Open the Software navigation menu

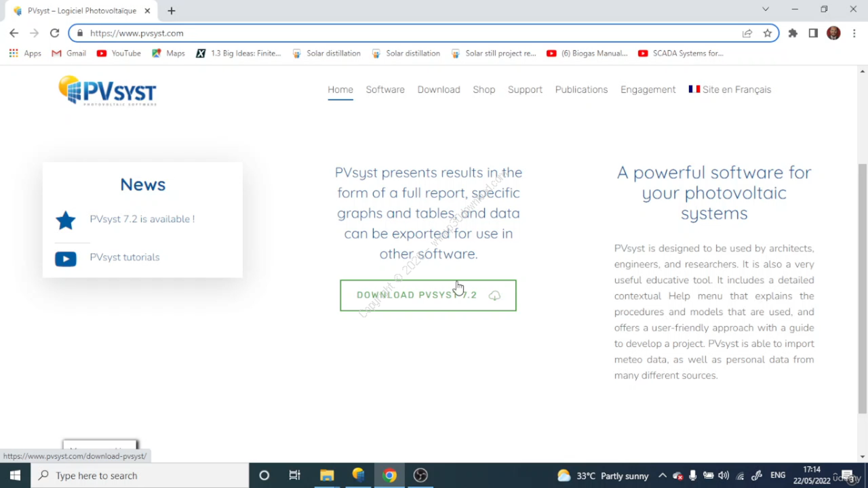click(385, 89)
